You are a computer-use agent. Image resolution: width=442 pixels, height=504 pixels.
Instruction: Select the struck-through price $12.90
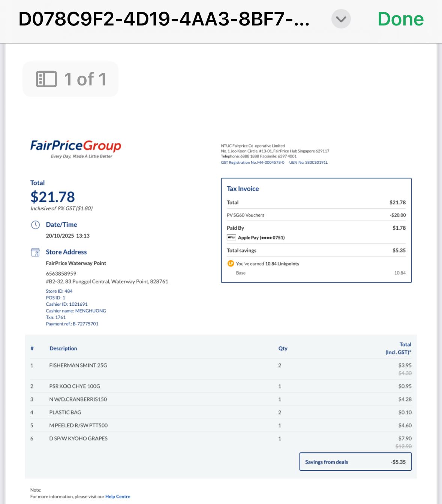point(403,446)
